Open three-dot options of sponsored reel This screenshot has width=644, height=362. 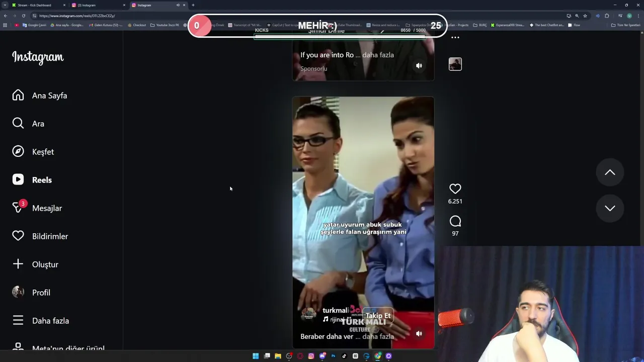pyautogui.click(x=455, y=38)
